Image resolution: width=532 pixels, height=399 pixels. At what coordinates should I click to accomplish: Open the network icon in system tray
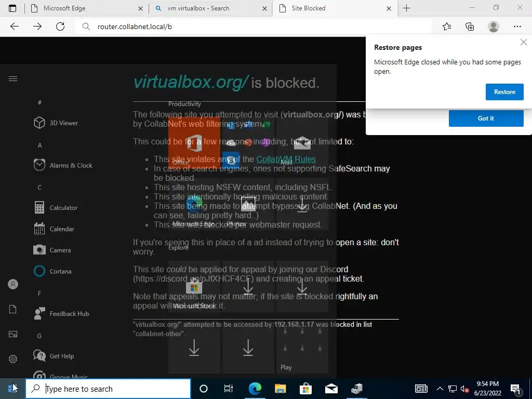(x=453, y=389)
